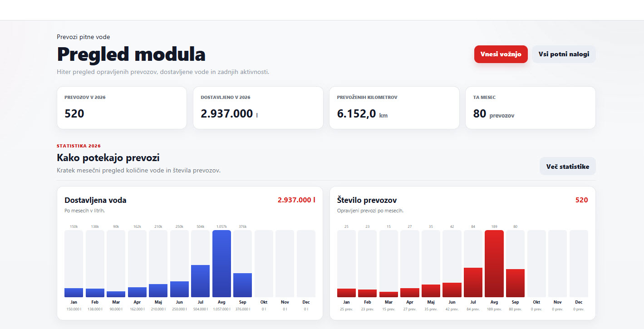Pick the Sep bar in Število prevozov chart

click(515, 283)
